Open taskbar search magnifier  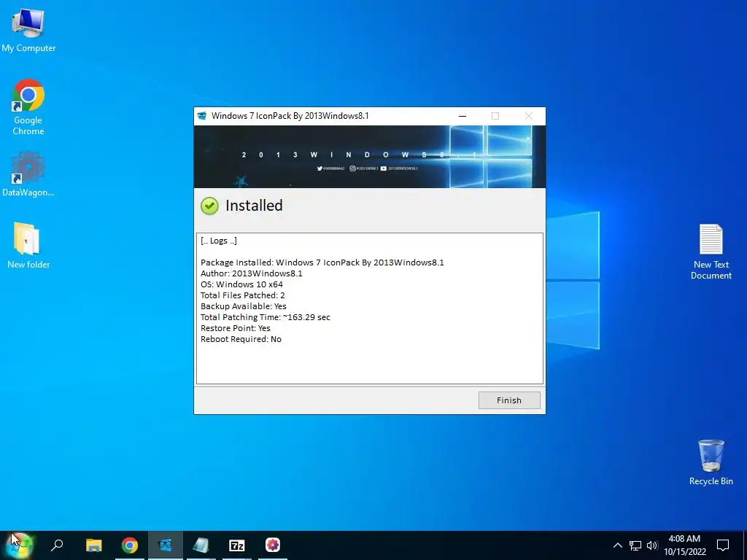pyautogui.click(x=57, y=545)
